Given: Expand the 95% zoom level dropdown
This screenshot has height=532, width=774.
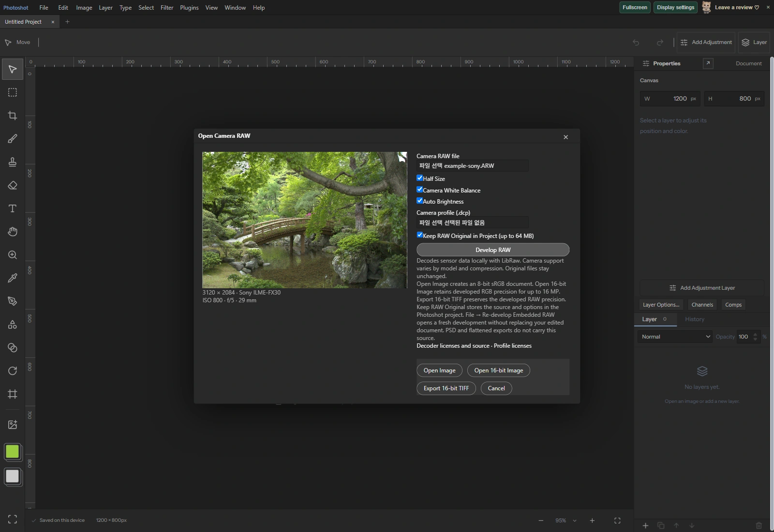Looking at the screenshot, I should click(x=566, y=520).
